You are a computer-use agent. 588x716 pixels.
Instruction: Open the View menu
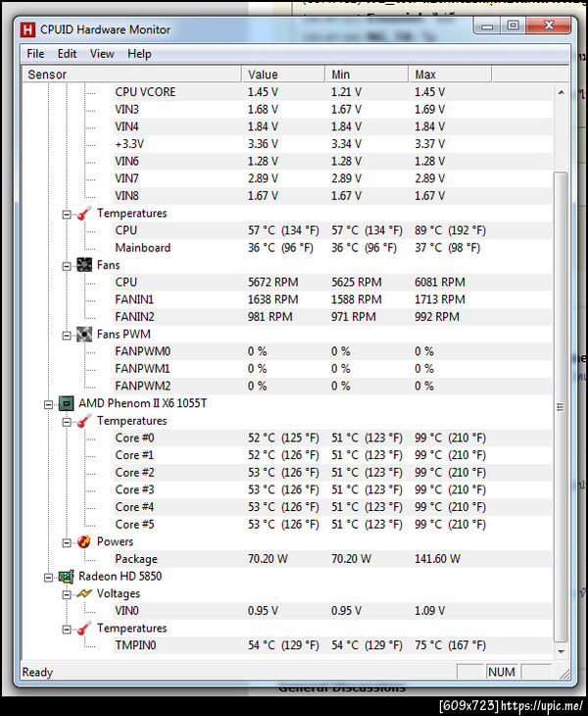(102, 54)
